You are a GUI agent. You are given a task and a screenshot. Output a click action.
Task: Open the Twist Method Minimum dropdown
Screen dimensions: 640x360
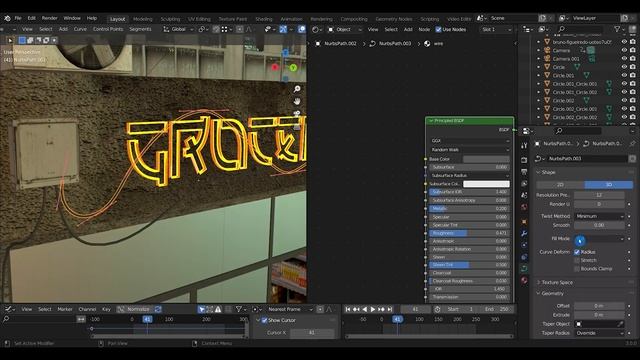(599, 216)
